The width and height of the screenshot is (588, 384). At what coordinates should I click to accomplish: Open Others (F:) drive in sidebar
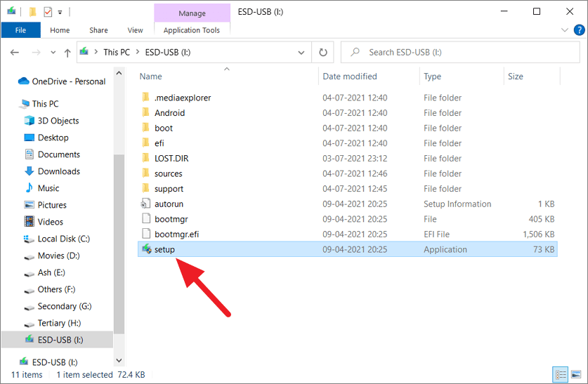49,289
